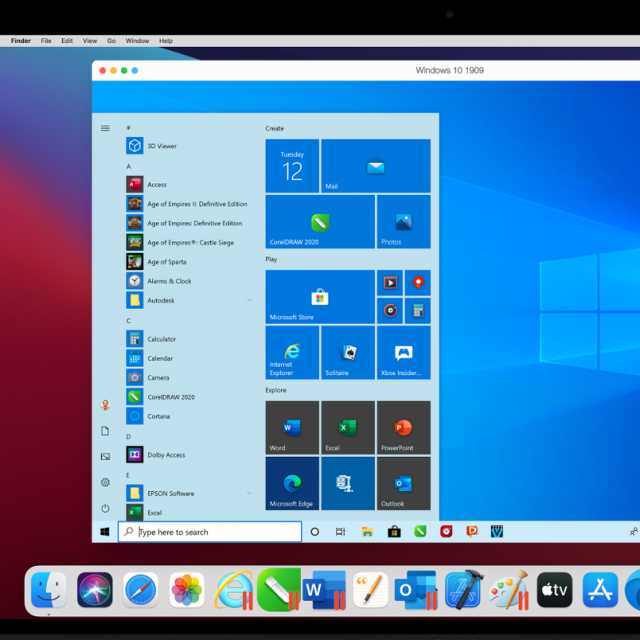The width and height of the screenshot is (640, 640).
Task: Open the Solitaire tile
Action: (x=348, y=353)
